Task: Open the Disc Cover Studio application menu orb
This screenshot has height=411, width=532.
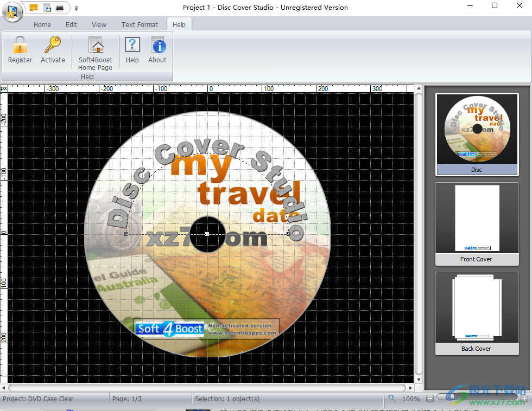Action: click(12, 12)
